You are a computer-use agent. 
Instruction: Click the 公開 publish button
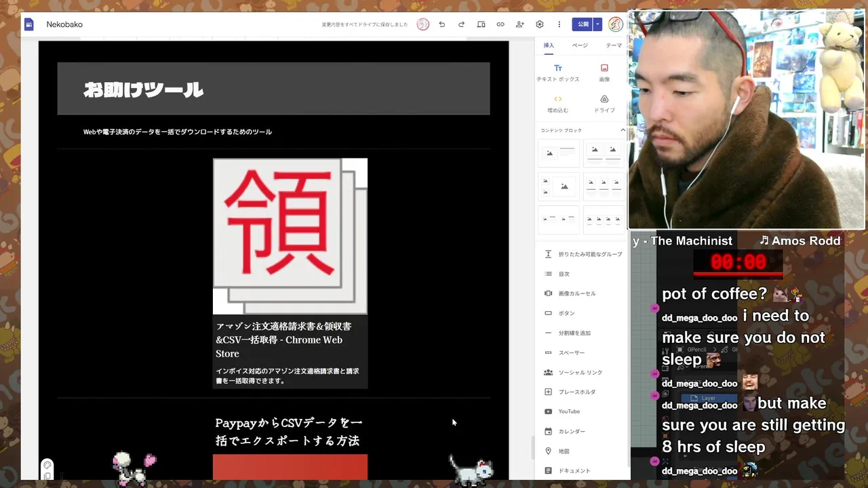pos(583,24)
